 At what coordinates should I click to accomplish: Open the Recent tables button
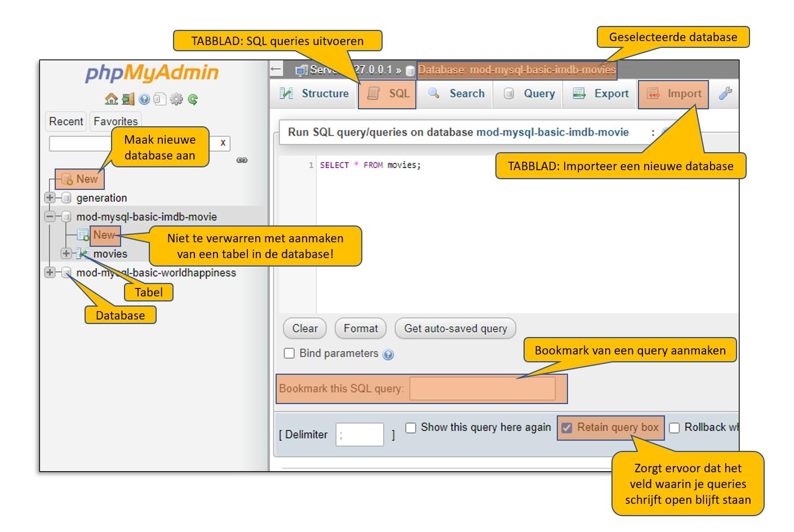point(66,121)
